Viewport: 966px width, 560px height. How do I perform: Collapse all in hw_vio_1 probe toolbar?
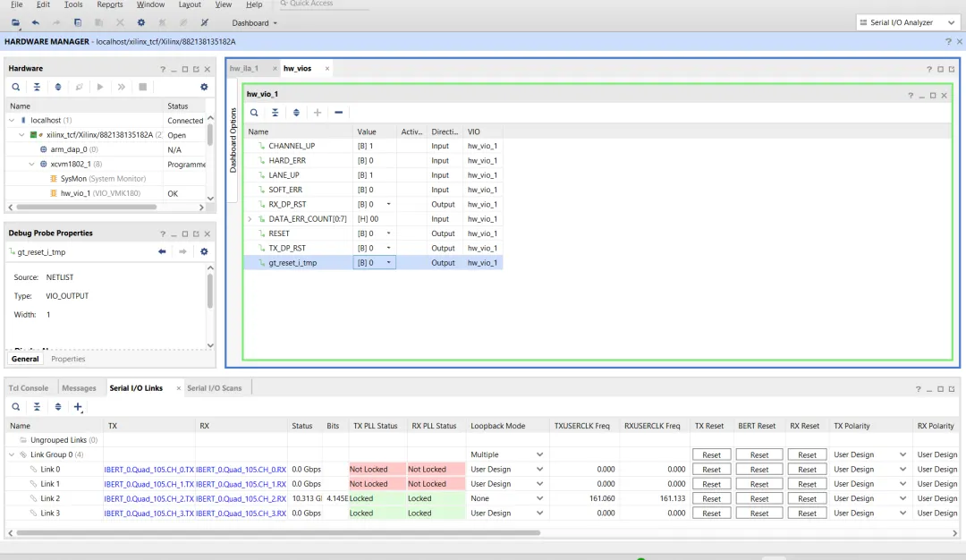(x=275, y=113)
